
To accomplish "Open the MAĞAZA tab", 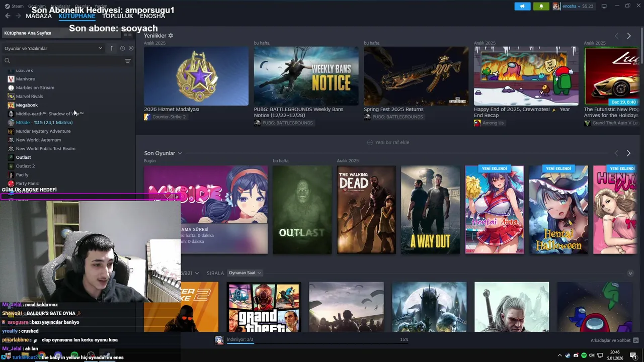I will click(39, 16).
